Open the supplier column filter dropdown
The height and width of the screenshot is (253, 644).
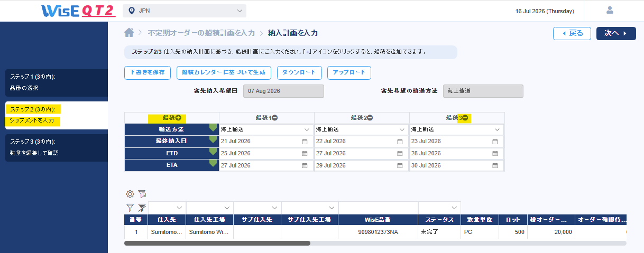pos(167,208)
